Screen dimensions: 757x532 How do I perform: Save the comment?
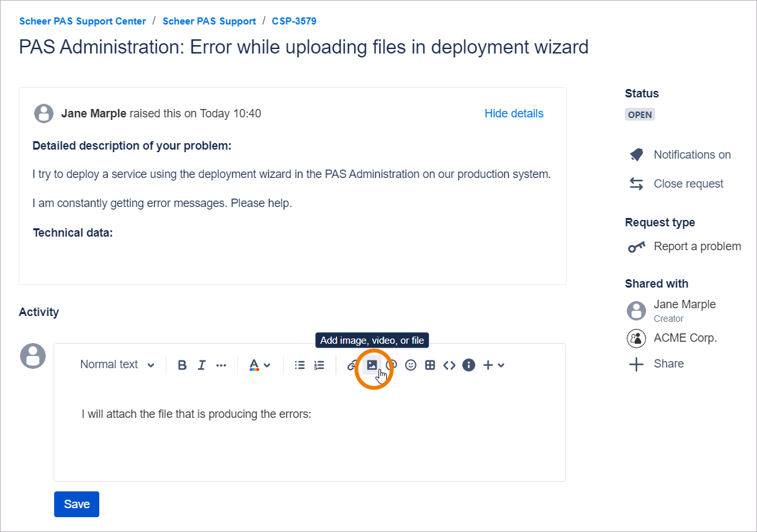77,504
